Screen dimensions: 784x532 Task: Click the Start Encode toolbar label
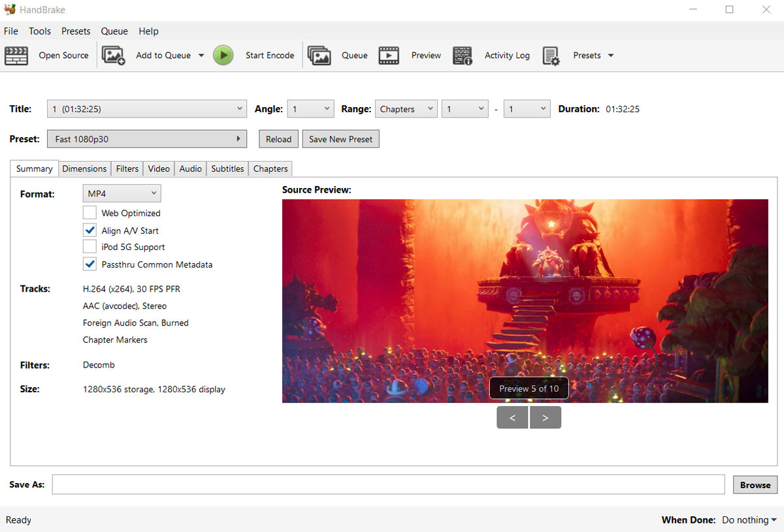click(270, 55)
